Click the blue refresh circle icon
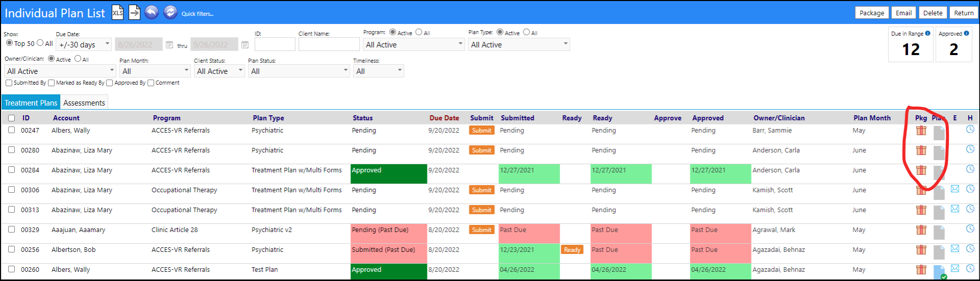 (x=170, y=12)
